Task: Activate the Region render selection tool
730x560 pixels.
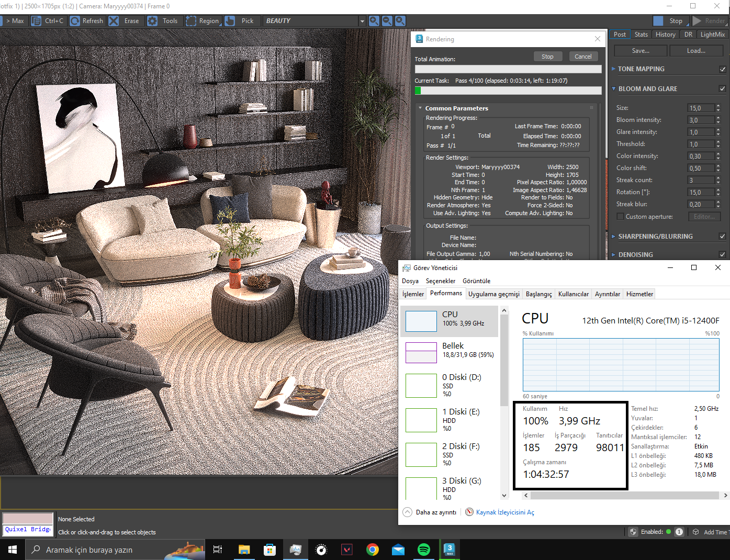Action: 191,21
